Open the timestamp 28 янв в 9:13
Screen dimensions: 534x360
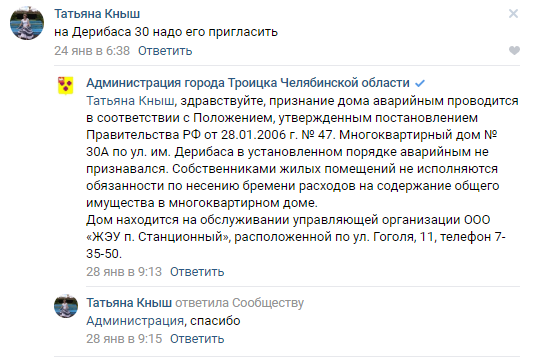click(x=124, y=272)
